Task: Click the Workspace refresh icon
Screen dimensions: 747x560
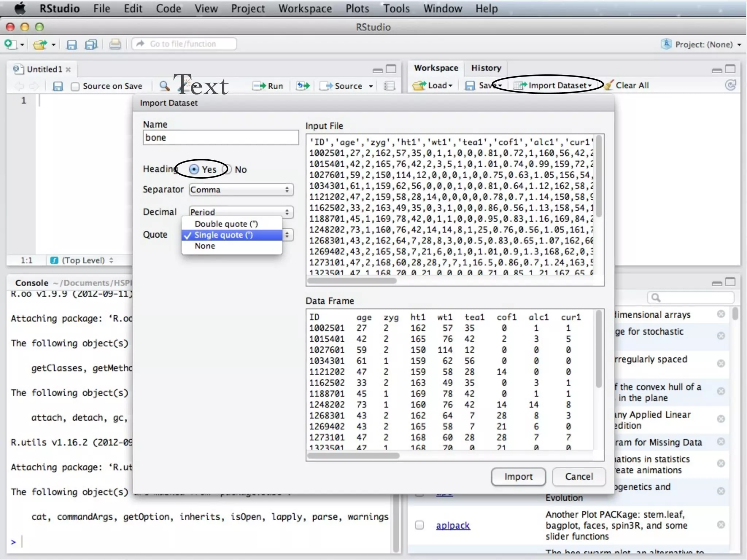Action: pyautogui.click(x=730, y=85)
